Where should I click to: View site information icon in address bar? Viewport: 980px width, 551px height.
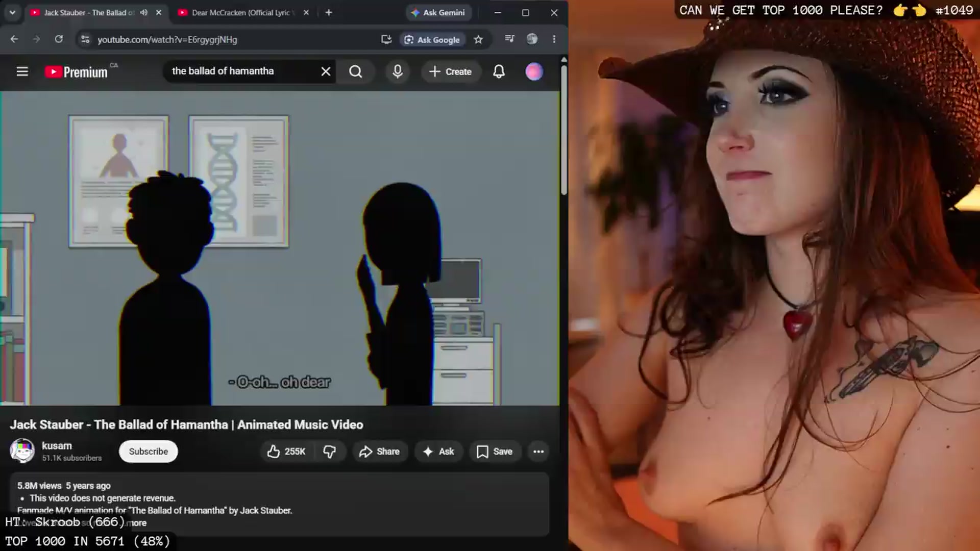(x=85, y=39)
